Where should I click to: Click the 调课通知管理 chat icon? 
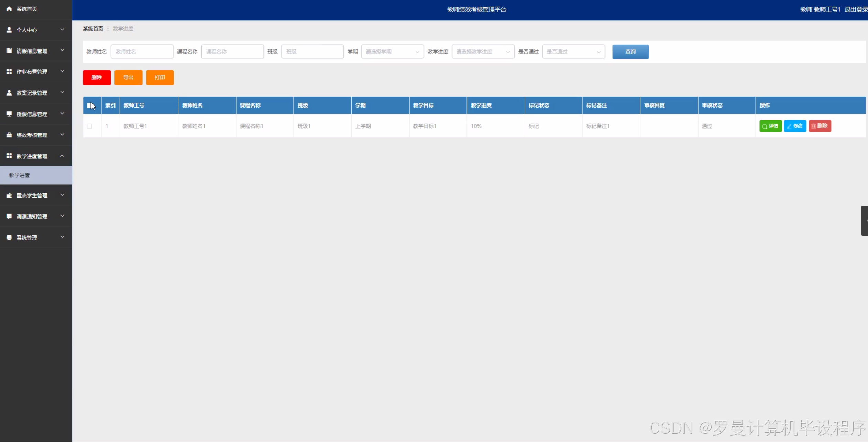pyautogui.click(x=9, y=216)
